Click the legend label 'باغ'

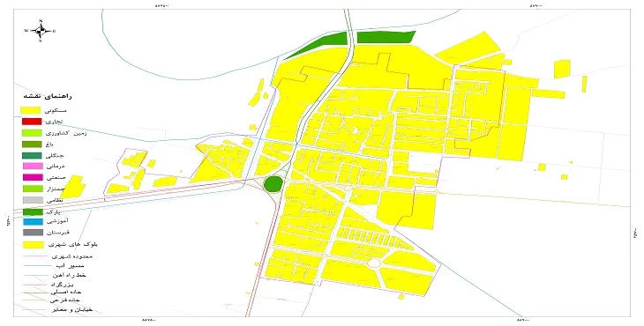(x=50, y=144)
